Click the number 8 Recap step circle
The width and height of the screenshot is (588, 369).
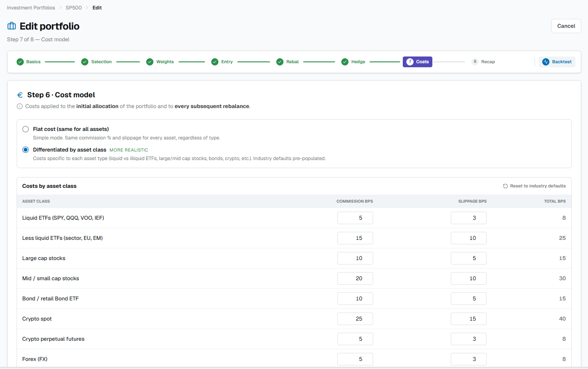coord(475,62)
